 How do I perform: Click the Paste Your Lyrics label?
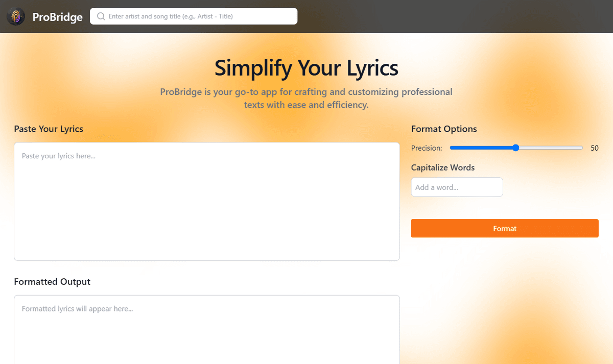[x=49, y=129]
